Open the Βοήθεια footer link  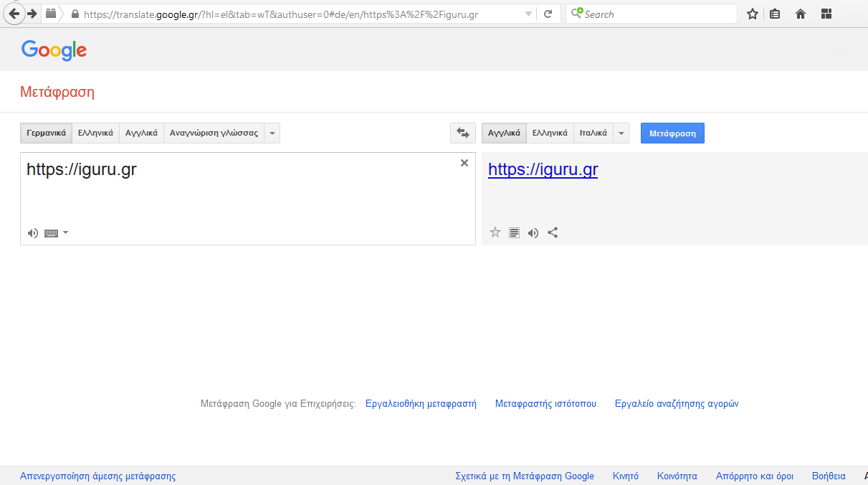click(829, 476)
